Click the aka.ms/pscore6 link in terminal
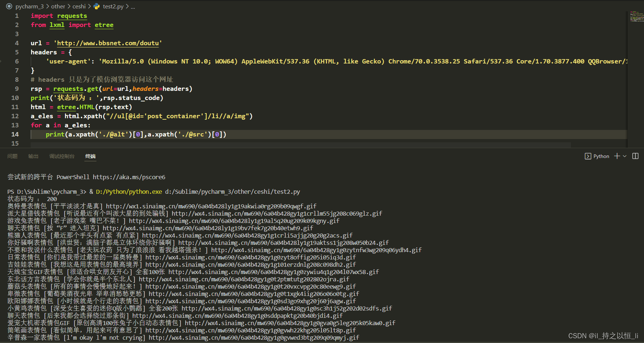 (129, 177)
